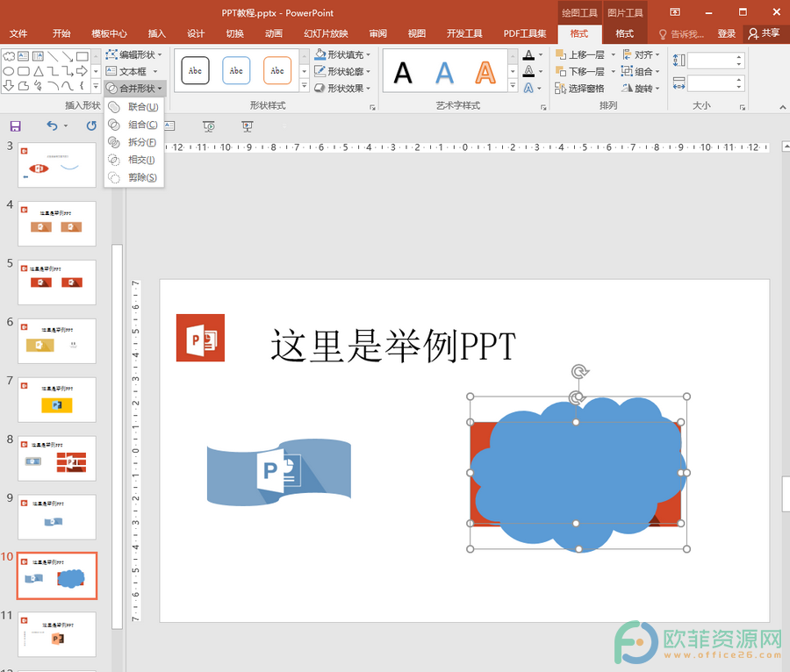Open 选择窗格 selection pane
The width and height of the screenshot is (790, 672).
pyautogui.click(x=579, y=89)
